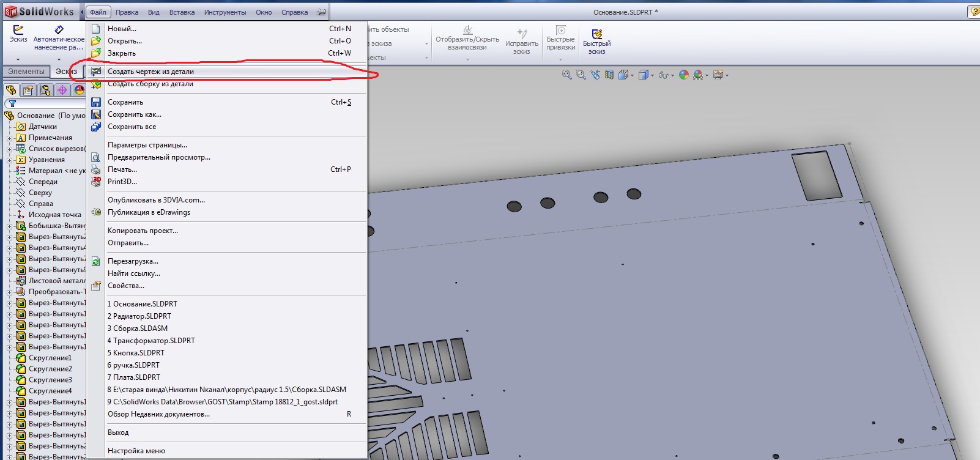Image resolution: width=980 pixels, height=460 pixels.
Task: Open Display Style dropdown arrow
Action: pyautogui.click(x=652, y=75)
